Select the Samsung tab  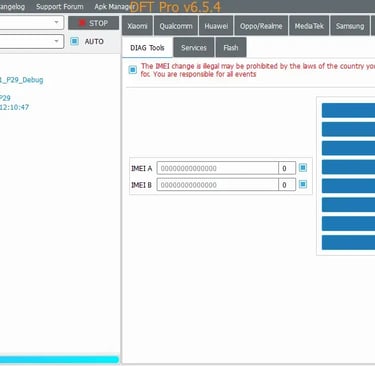[x=350, y=26]
